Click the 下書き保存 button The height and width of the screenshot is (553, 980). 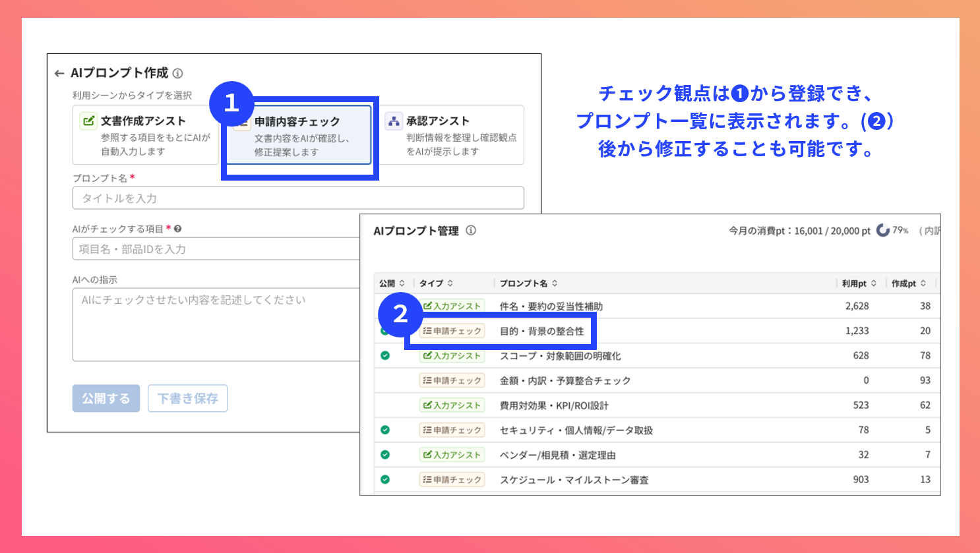click(188, 399)
